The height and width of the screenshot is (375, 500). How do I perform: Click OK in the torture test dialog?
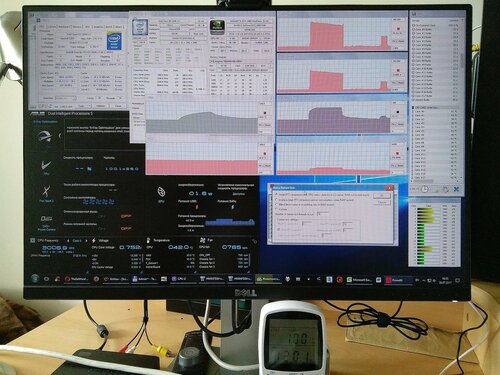tap(382, 195)
